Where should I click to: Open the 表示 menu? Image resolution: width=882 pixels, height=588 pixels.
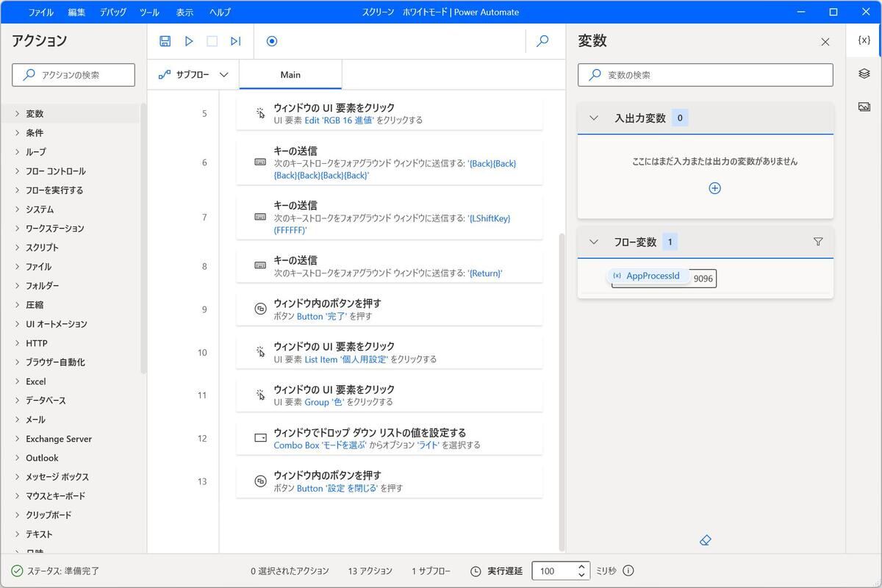[x=184, y=12]
